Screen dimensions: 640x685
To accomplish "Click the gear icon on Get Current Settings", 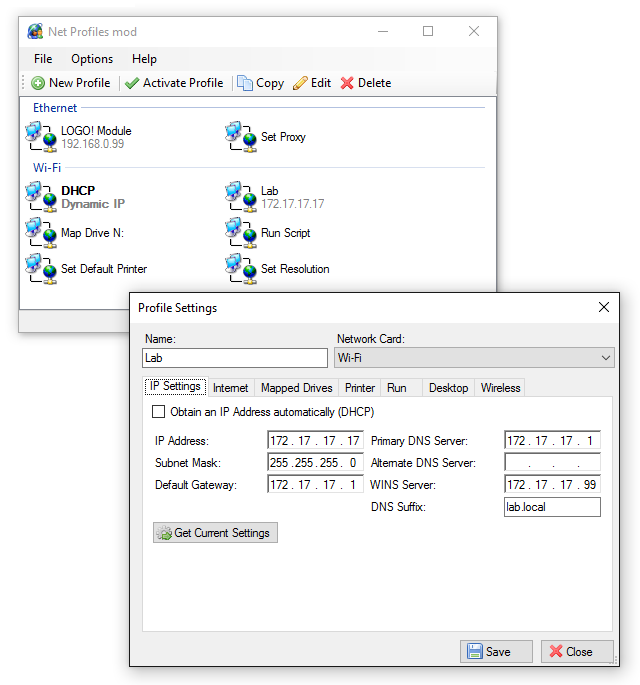I will coord(164,533).
